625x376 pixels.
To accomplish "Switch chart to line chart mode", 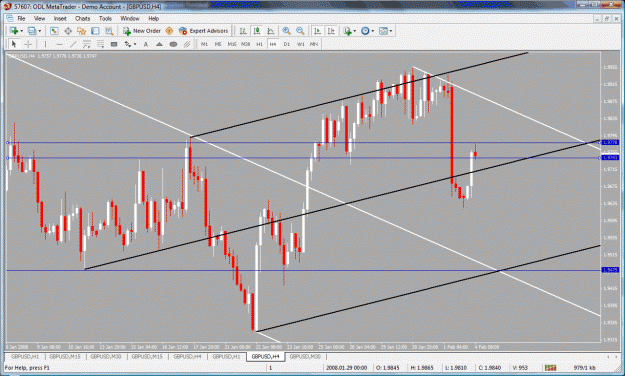I will 271,31.
